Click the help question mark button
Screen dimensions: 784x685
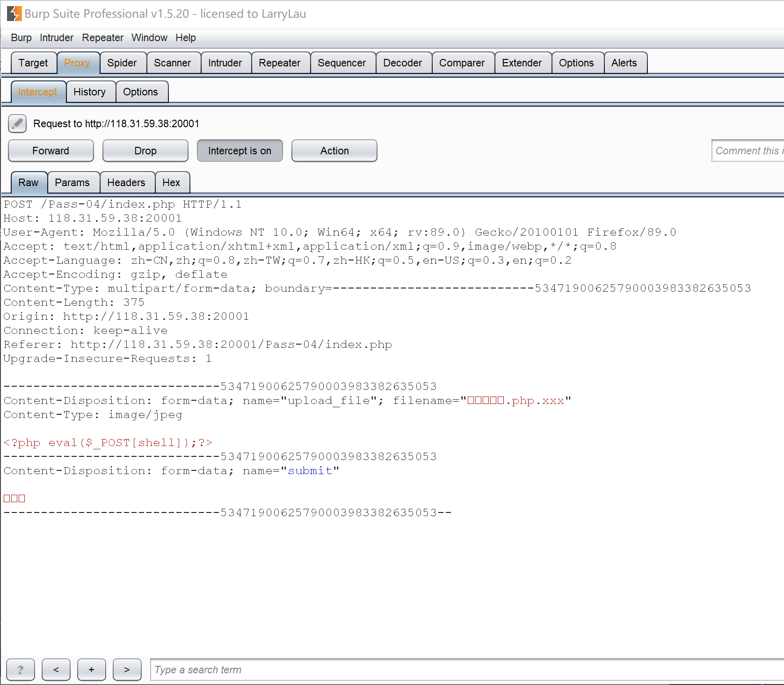click(20, 670)
